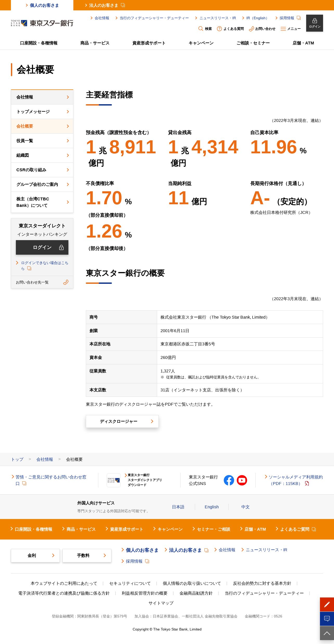
Task: Click 当行のフィデューシャリー・デューティー header link
Action: point(154,18)
